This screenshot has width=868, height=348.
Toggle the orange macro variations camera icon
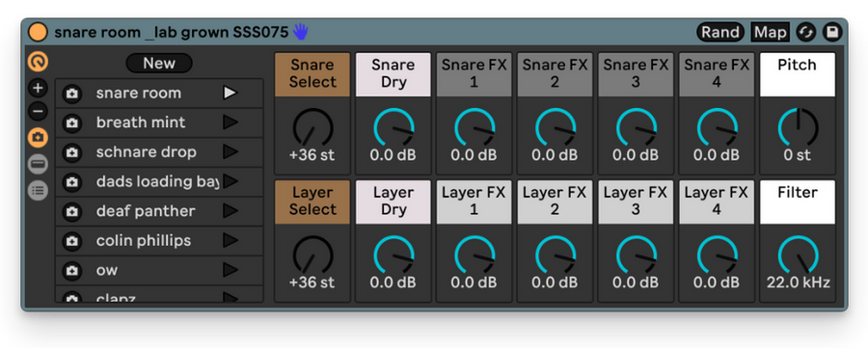(38, 137)
